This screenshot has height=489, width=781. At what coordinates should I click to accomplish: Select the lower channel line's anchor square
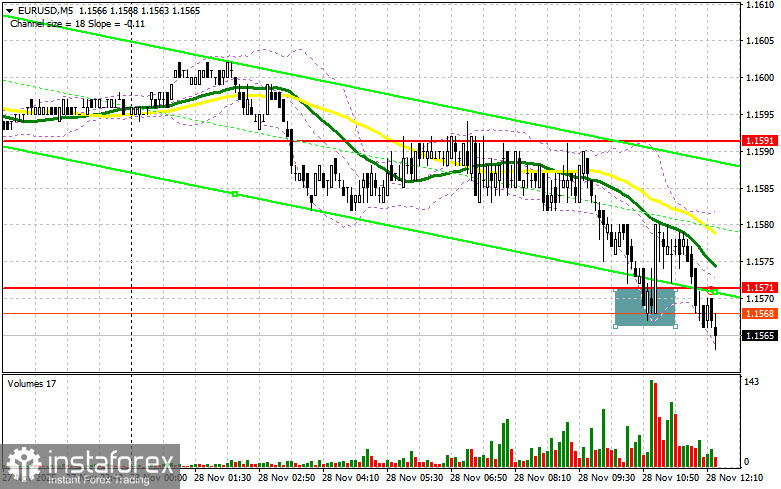[235, 194]
